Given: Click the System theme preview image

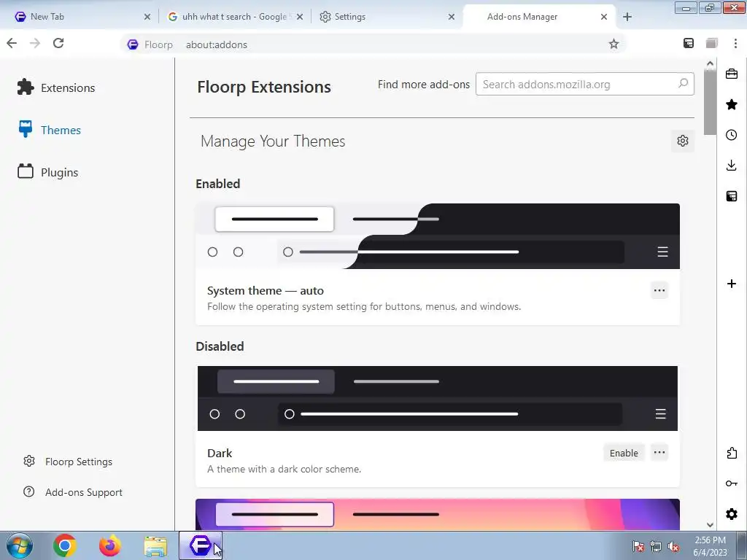Looking at the screenshot, I should pos(438,236).
